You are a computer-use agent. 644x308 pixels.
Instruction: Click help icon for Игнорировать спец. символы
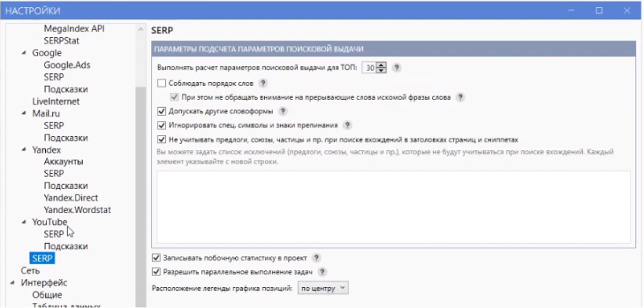pyautogui.click(x=348, y=125)
